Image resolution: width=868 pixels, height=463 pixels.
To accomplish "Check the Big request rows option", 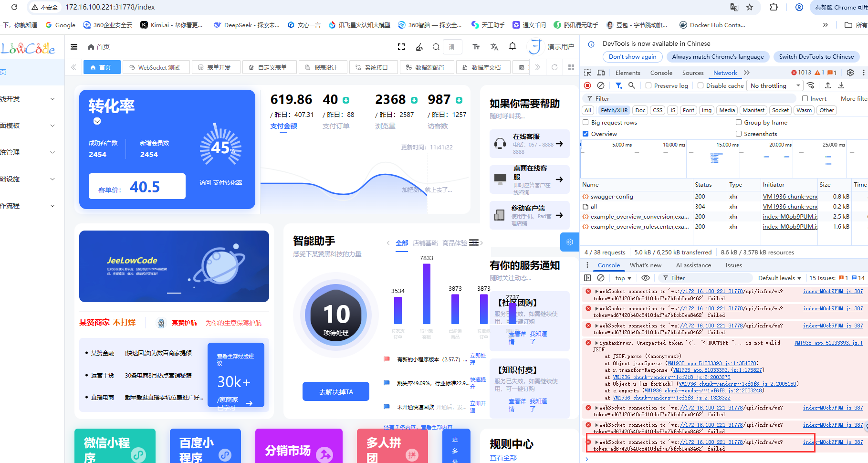I will pyautogui.click(x=586, y=123).
